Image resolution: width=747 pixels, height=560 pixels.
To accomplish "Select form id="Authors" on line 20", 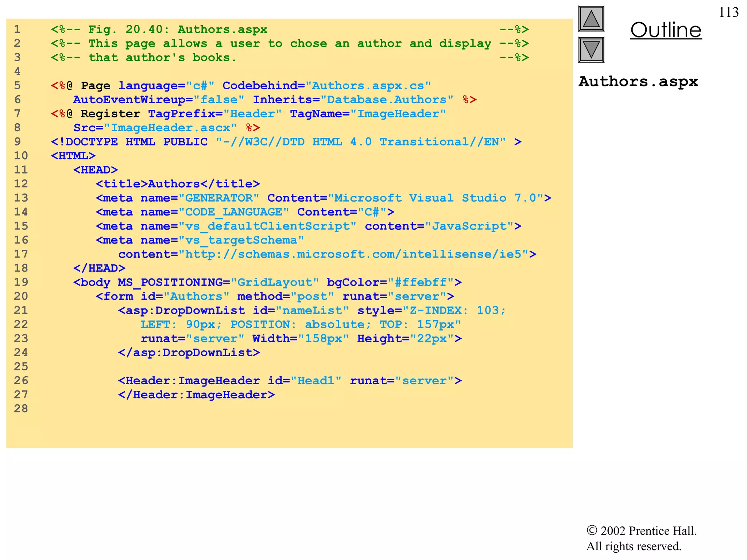I will click(163, 296).
